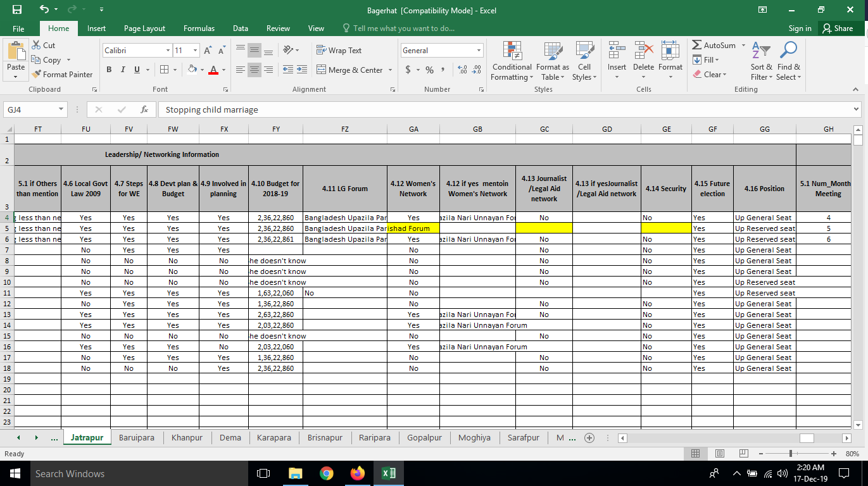Open Conditional Formatting options
This screenshot has width=868, height=486.
(512, 62)
